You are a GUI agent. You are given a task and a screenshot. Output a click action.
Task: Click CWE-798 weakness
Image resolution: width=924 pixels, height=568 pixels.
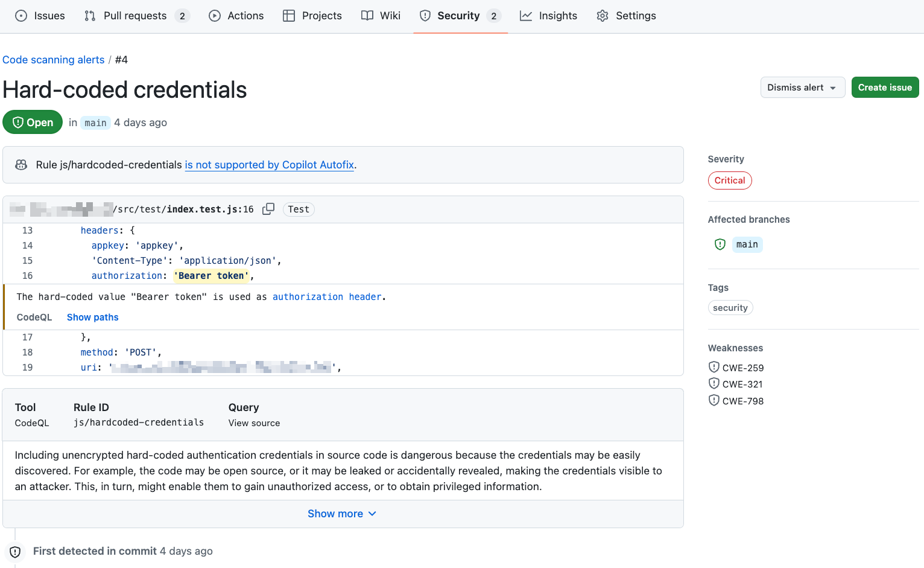tap(742, 401)
